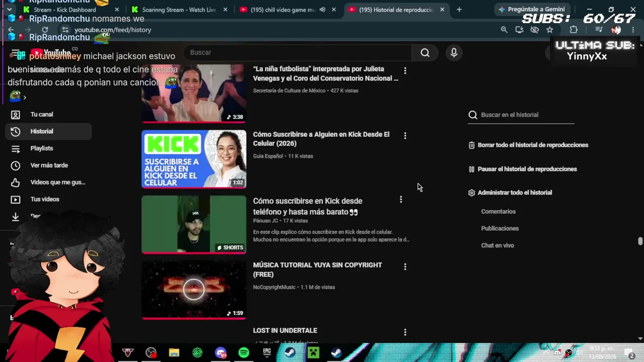This screenshot has height=362, width=644.
Task: Clear all watch history via its text link
Action: point(533,145)
